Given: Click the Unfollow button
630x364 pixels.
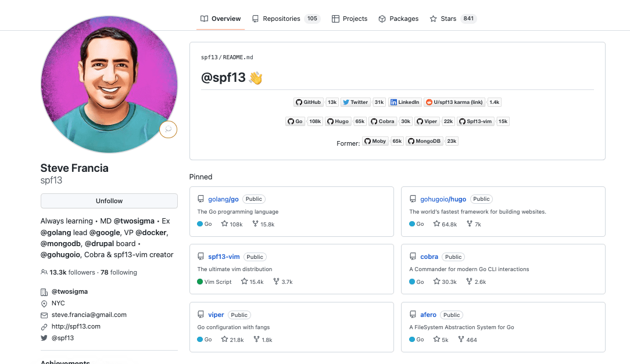Looking at the screenshot, I should pos(109,201).
